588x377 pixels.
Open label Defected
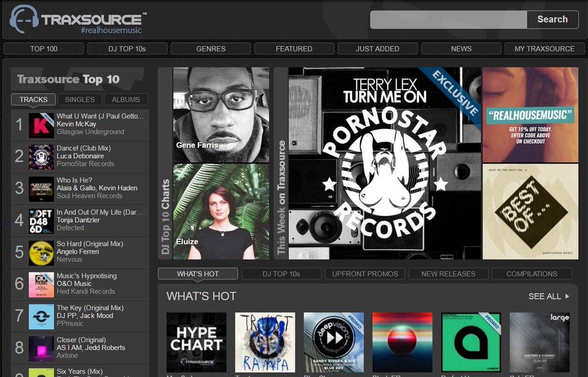(x=70, y=228)
